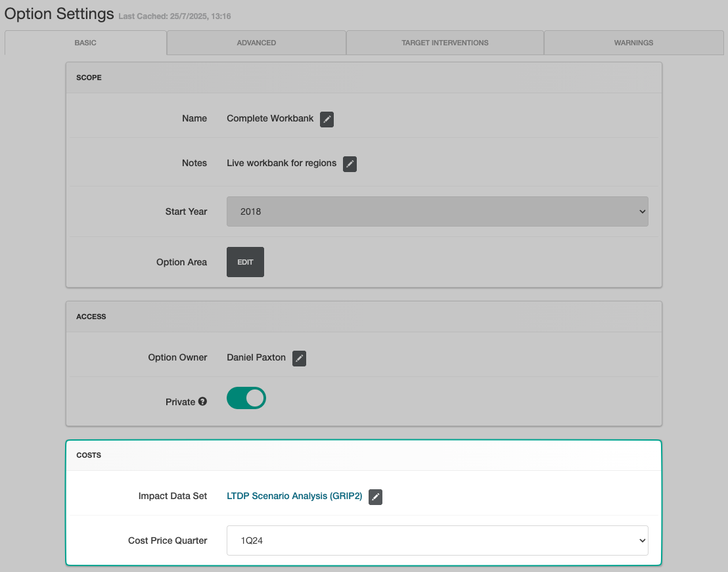Collapse the COSTS section header
Screen dimensions: 728x572
click(89, 455)
